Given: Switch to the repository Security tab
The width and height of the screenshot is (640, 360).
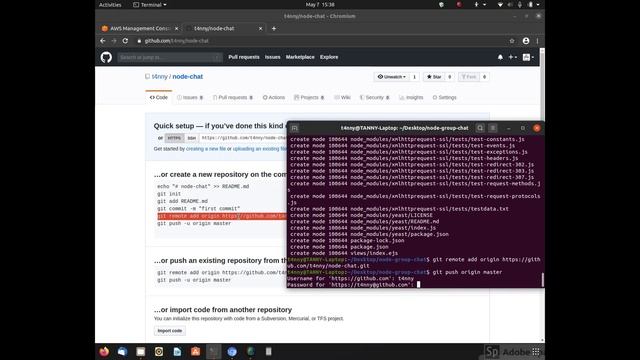Looking at the screenshot, I should click(x=374, y=98).
